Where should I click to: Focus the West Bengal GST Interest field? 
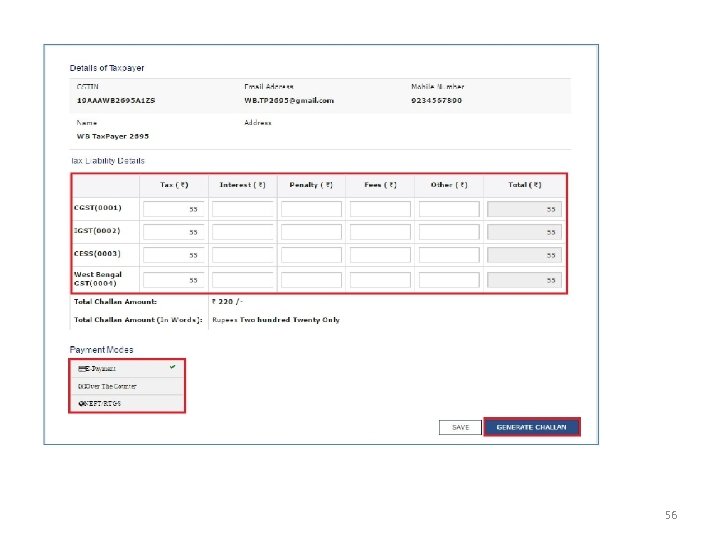point(242,280)
